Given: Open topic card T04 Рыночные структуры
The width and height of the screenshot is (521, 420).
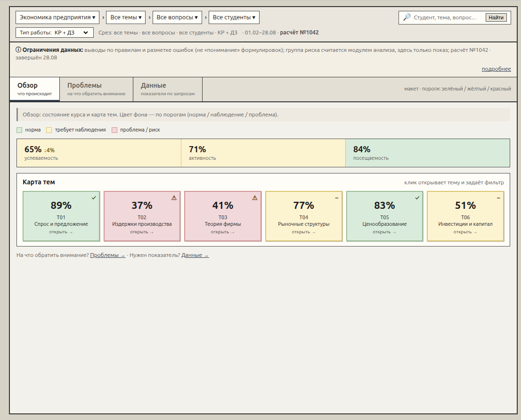Looking at the screenshot, I should [x=304, y=216].
